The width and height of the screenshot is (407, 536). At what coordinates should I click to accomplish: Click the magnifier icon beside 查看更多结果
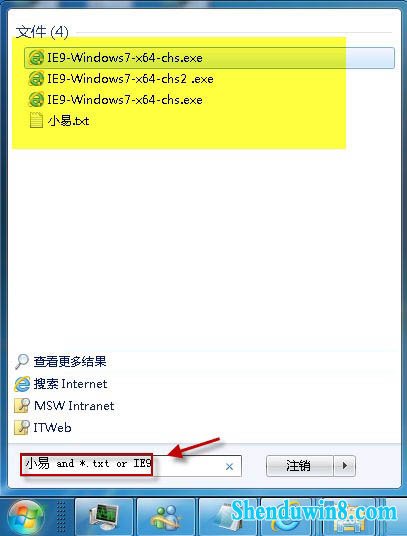point(22,362)
